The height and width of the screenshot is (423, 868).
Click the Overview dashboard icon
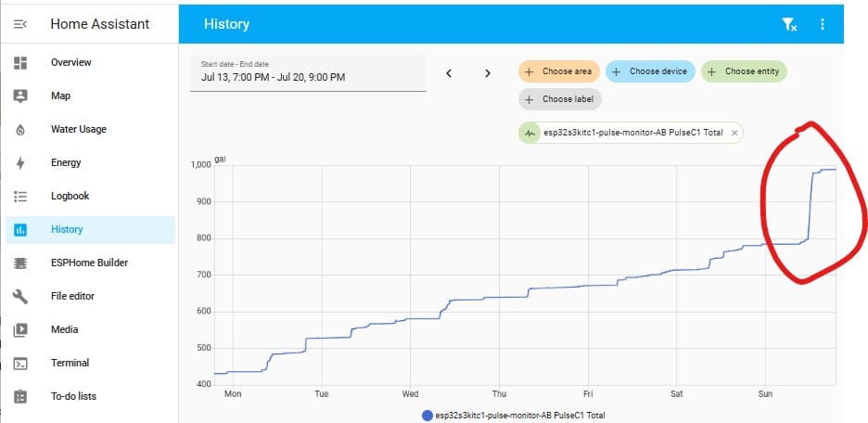[x=20, y=62]
